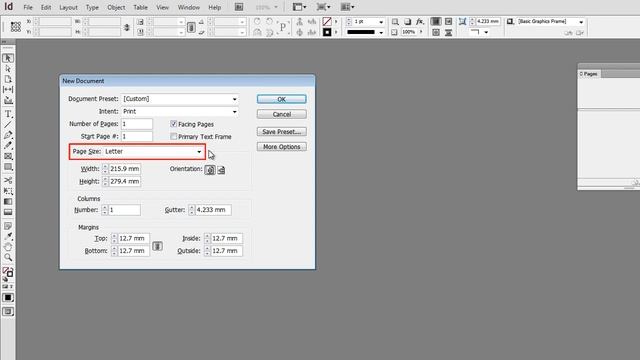Select the Zoom tool
Viewport: 640px width, 360px height.
click(x=8, y=258)
